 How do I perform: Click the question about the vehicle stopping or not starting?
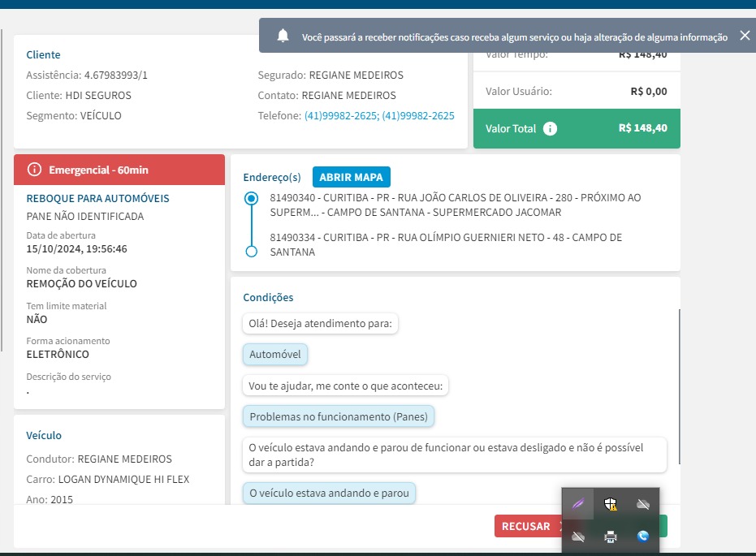(x=455, y=455)
